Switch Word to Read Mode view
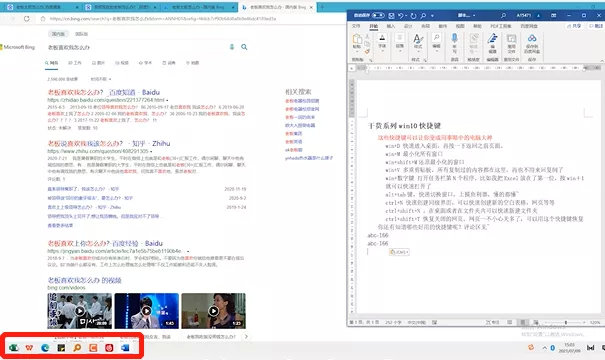Image resolution: width=605 pixels, height=360 pixels. 510,322
